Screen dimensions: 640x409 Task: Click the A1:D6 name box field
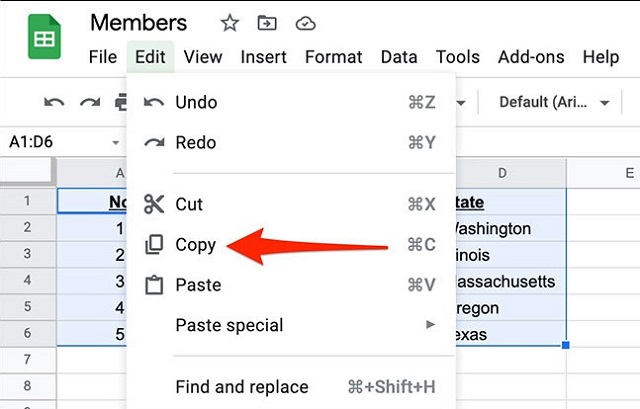[x=61, y=142]
